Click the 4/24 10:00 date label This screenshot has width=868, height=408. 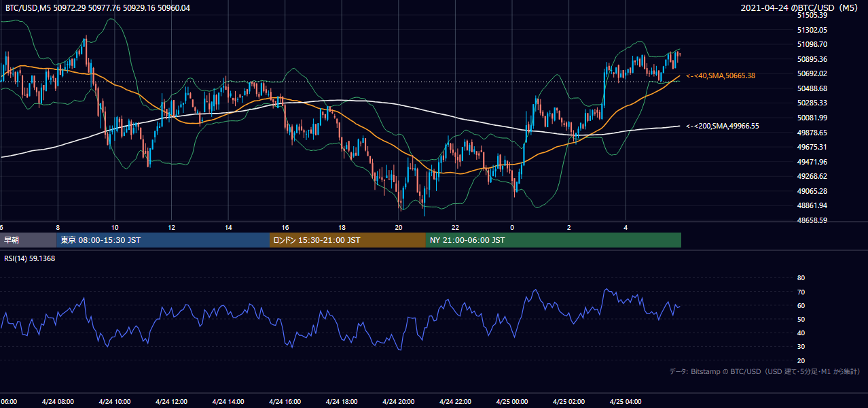pos(114,401)
